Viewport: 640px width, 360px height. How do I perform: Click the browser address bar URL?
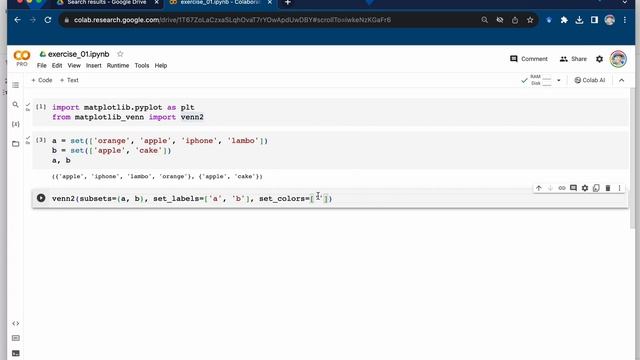tap(232, 20)
